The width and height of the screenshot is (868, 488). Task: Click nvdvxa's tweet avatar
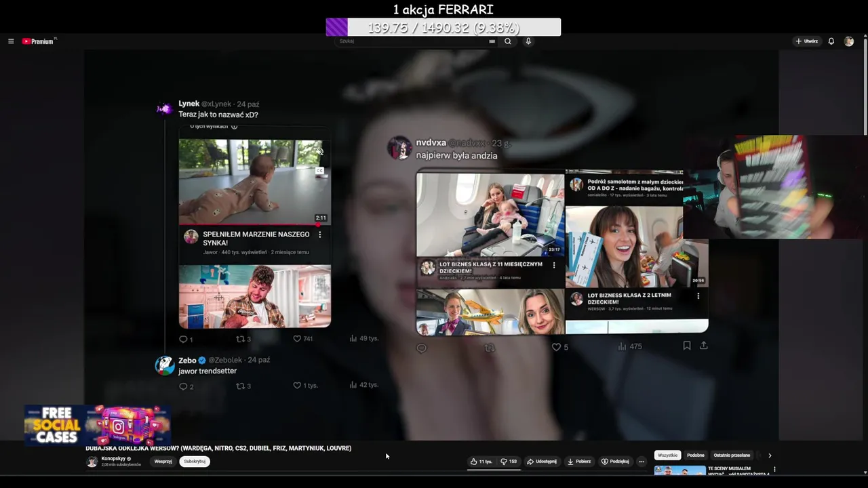tap(399, 148)
